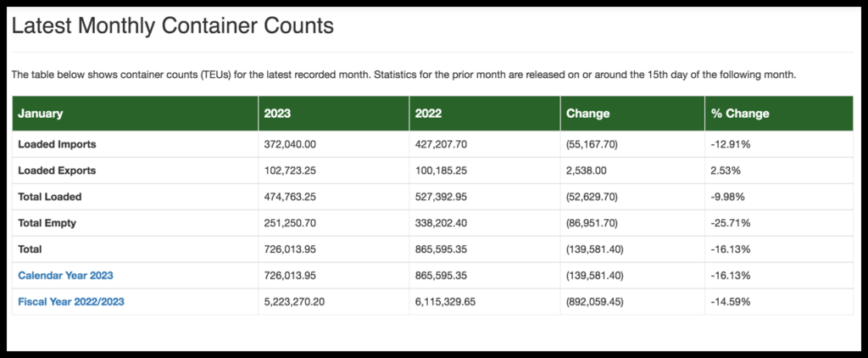Screen dimensions: 868x358
Task: Click the 5,223,270.20 fiscal year cell
Action: (x=296, y=302)
